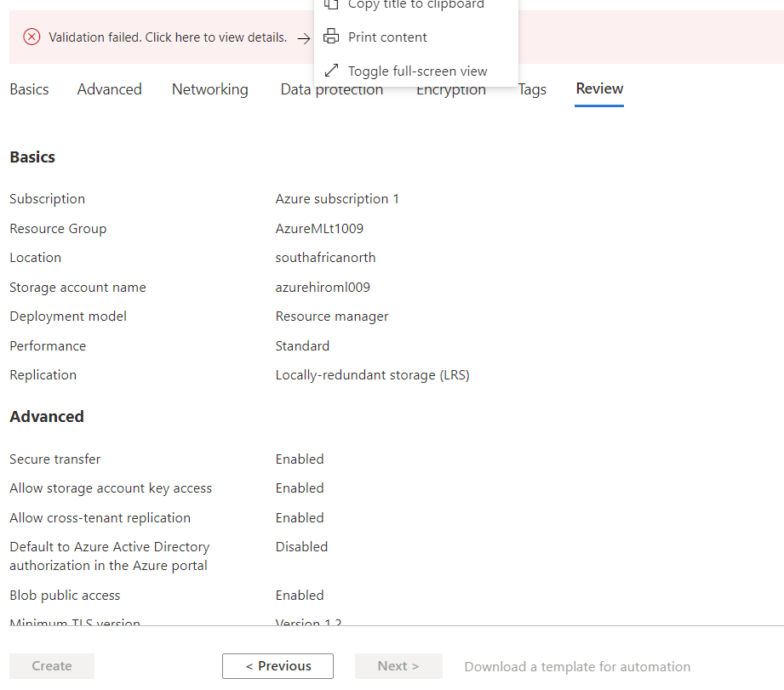
Task: Click the Basics section heading
Action: 32,157
